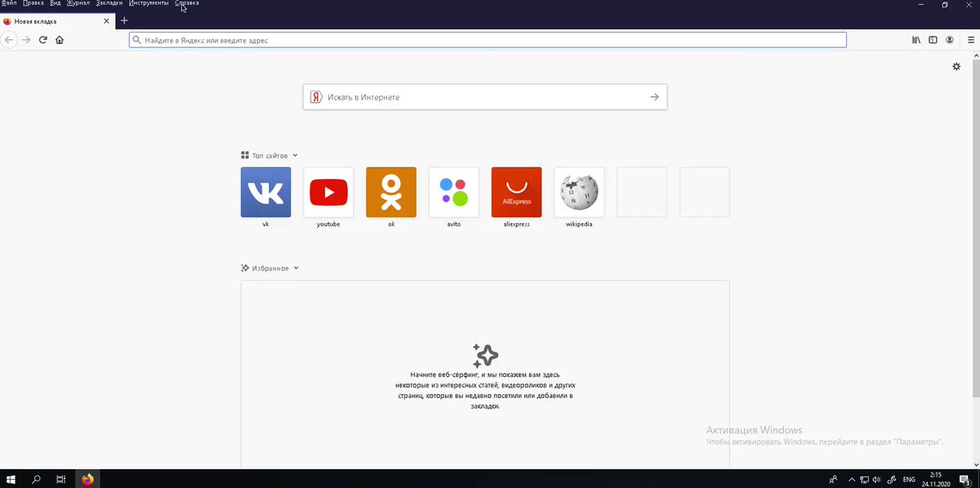Viewport: 980px width, 488px height.
Task: Open the Firefox account icon
Action: click(950, 39)
